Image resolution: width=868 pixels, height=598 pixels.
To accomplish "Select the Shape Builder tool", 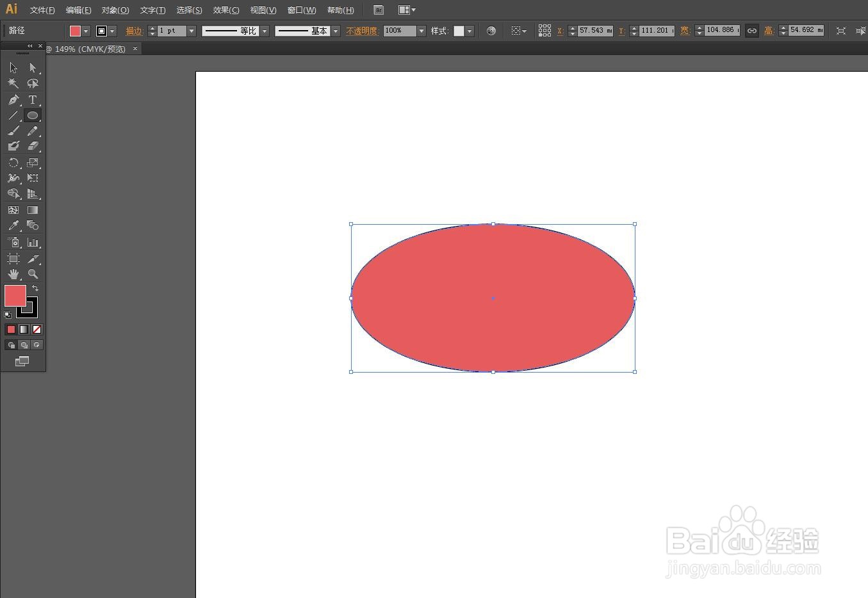I will click(x=13, y=193).
